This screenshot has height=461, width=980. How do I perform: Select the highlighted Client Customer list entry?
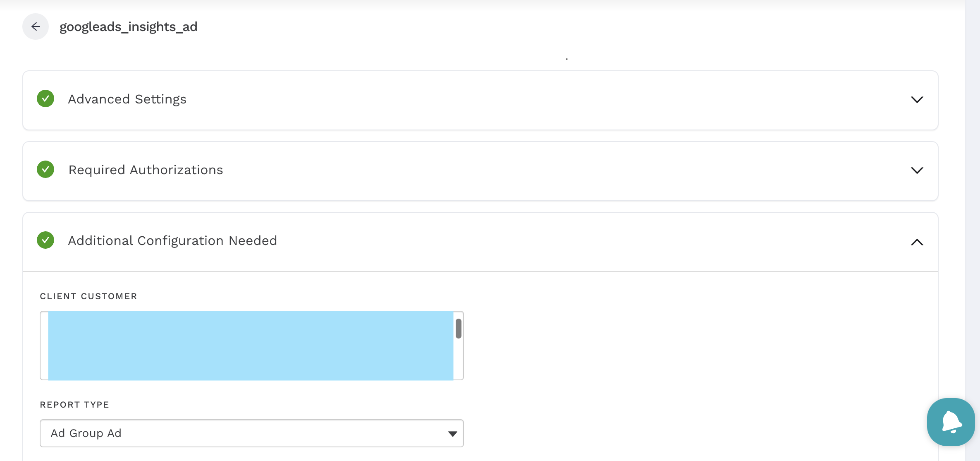pyautogui.click(x=251, y=346)
